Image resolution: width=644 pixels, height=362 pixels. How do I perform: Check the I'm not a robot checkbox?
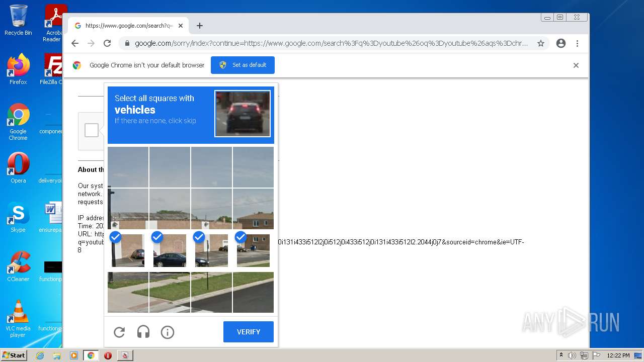(x=92, y=130)
